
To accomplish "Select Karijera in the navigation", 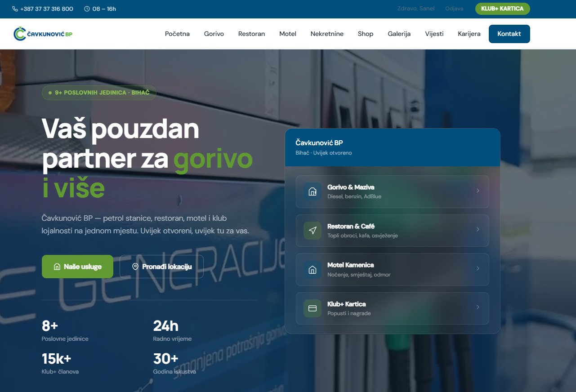I will click(x=469, y=34).
